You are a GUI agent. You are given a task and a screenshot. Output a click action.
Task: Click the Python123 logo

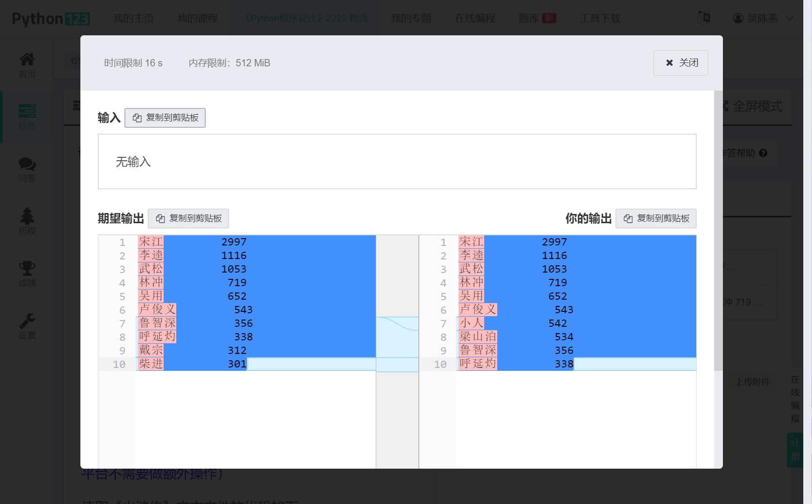coord(51,18)
